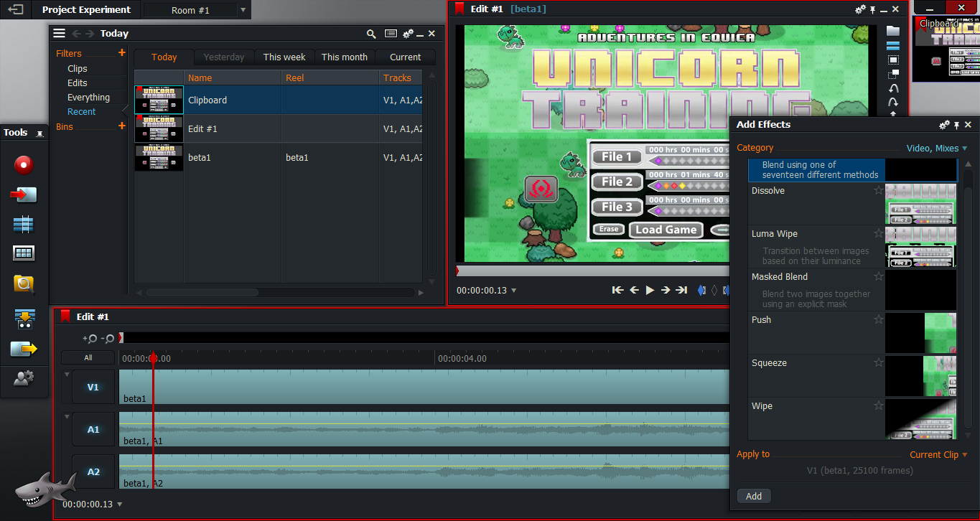Toggle the A1 track button
980x521 pixels.
93,429
